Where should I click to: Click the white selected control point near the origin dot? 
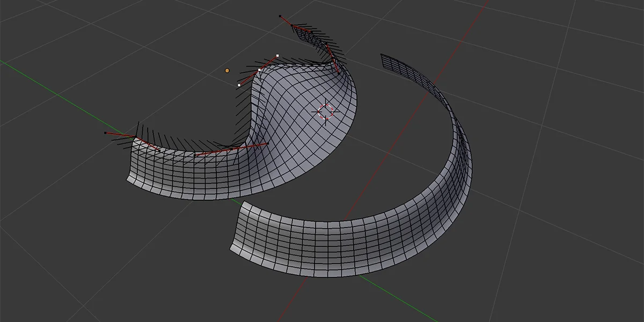click(238, 85)
